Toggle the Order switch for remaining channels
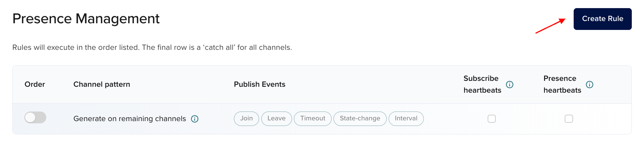644x144 pixels. [x=35, y=117]
